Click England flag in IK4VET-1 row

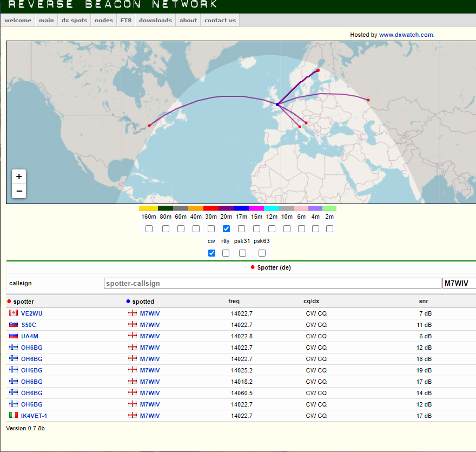tap(133, 415)
